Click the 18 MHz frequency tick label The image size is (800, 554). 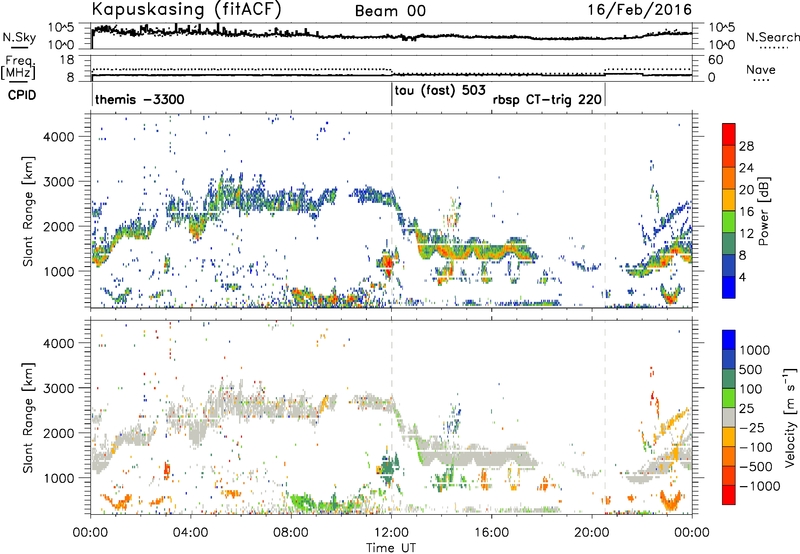67,60
